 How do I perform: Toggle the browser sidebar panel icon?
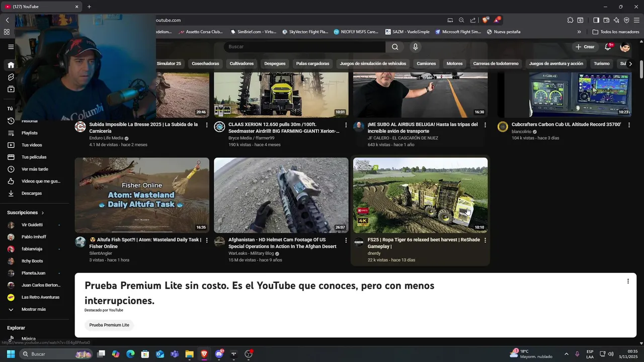[596, 20]
